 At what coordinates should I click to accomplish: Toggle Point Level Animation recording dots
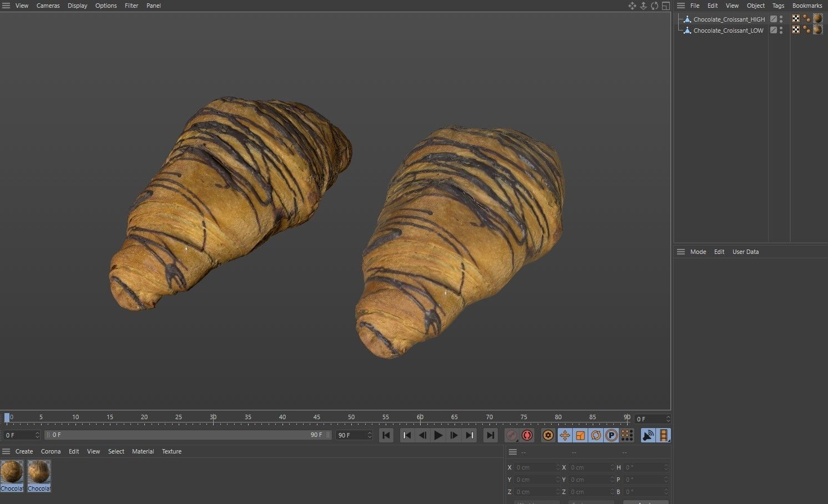(x=627, y=435)
